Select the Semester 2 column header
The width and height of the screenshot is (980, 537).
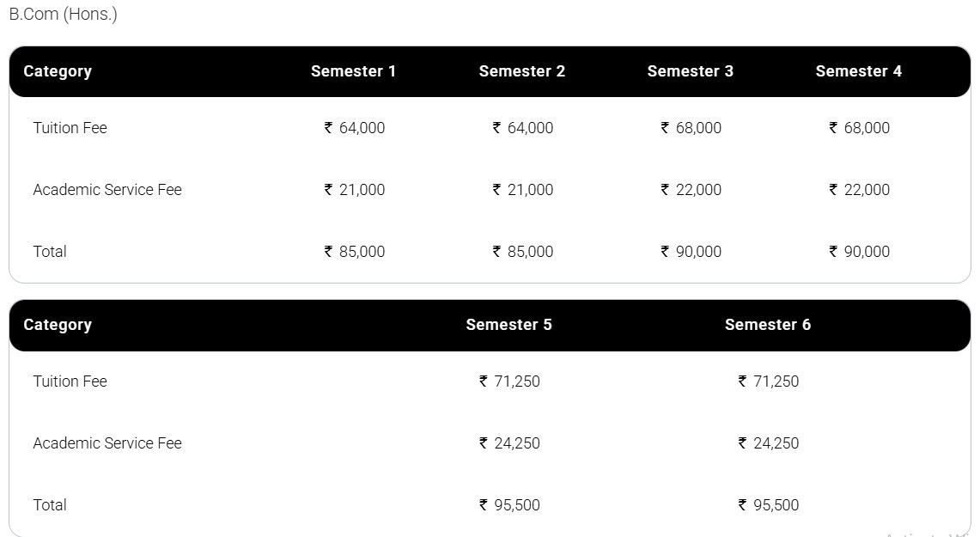(521, 71)
